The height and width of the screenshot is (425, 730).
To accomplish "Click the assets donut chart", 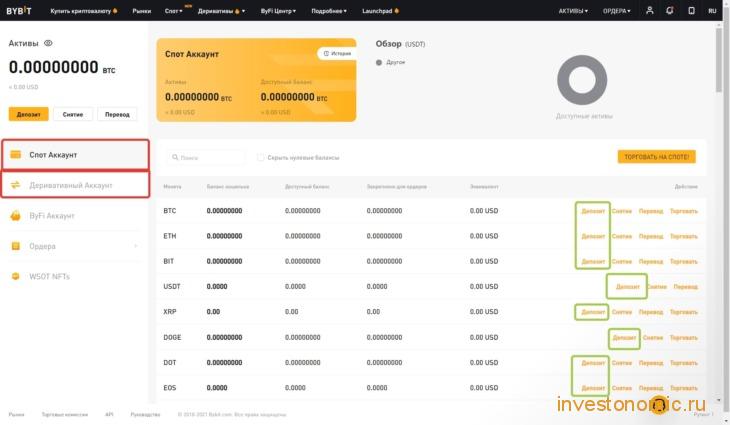I will pos(582,80).
